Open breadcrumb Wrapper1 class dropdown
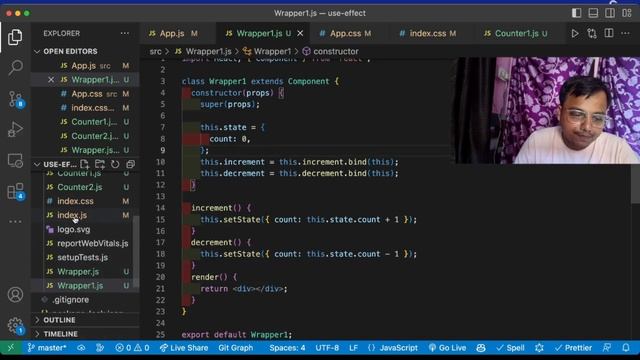The width and height of the screenshot is (640, 360). click(267, 51)
